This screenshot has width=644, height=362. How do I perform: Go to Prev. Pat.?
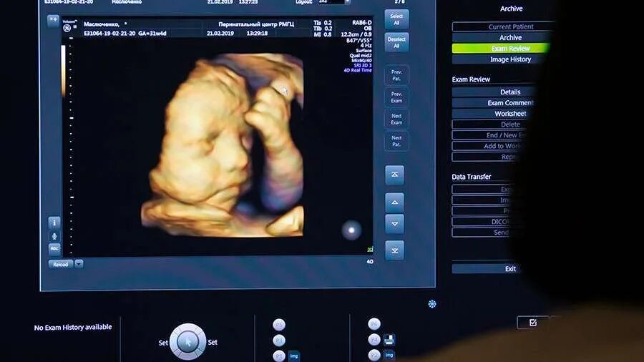(396, 75)
